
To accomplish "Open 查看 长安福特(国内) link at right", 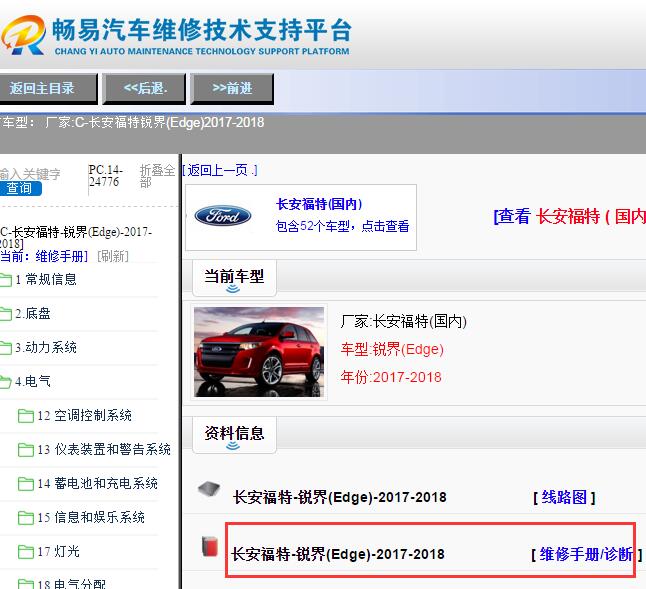I will point(569,216).
